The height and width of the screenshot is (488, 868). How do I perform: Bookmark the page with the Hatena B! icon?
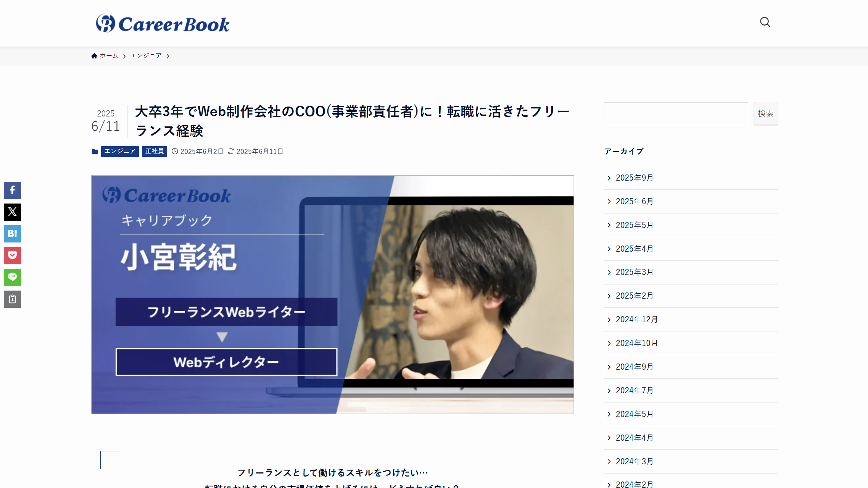click(12, 234)
